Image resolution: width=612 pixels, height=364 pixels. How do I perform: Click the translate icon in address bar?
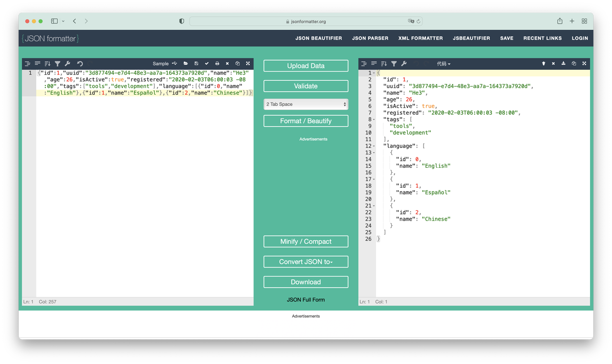[411, 21]
